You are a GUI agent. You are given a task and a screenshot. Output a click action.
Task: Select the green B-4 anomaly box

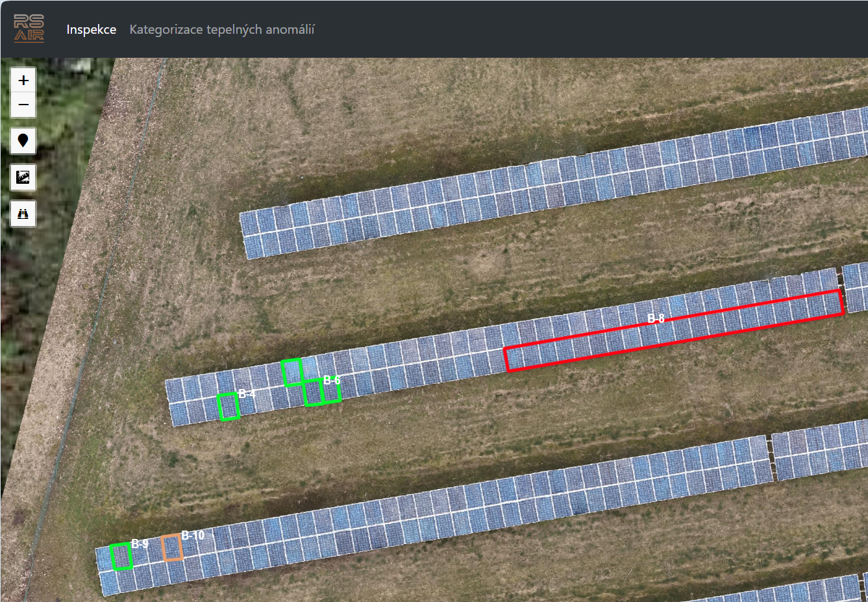click(229, 407)
